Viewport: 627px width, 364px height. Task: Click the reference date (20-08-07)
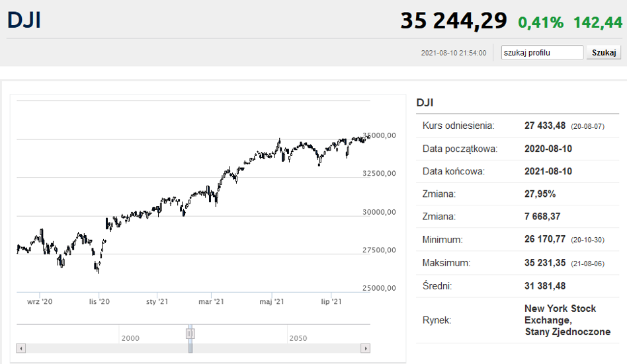[587, 127]
